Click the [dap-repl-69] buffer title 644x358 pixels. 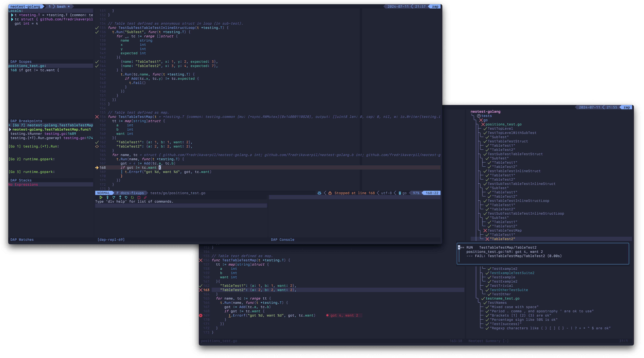pyautogui.click(x=111, y=240)
